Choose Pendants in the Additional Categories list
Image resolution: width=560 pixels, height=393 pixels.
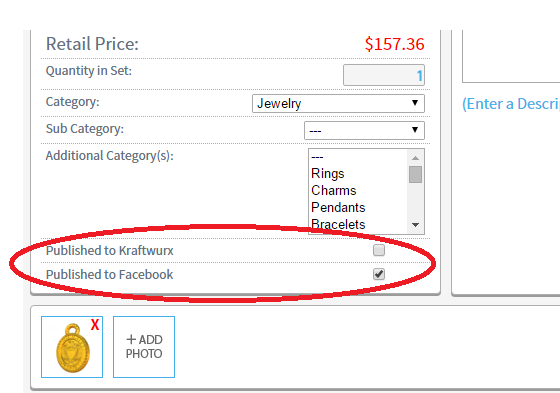point(338,207)
